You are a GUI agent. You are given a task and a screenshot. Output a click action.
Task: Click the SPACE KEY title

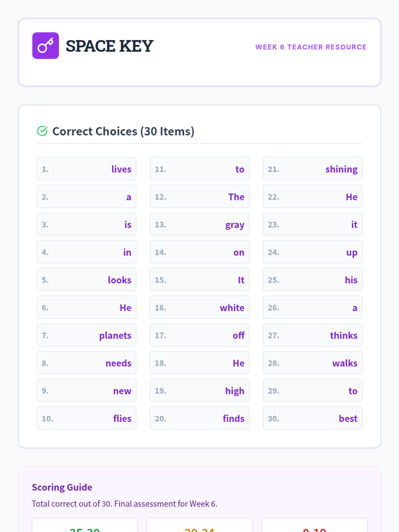pyautogui.click(x=109, y=46)
